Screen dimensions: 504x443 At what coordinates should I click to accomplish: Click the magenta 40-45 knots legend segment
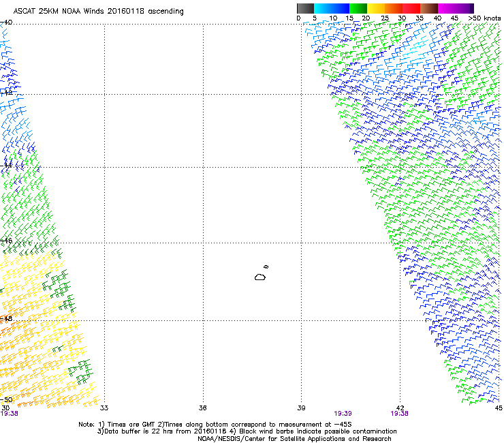[447, 8]
